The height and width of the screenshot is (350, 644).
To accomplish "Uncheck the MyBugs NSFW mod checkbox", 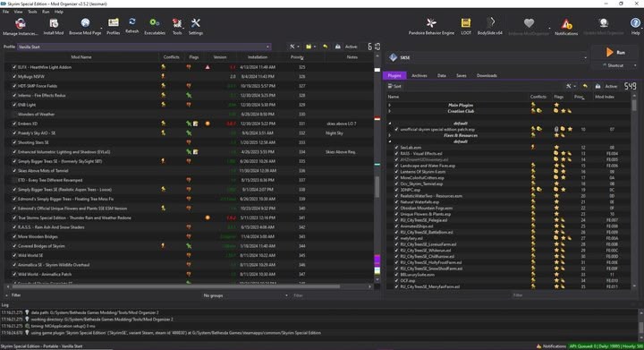I will [14, 76].
